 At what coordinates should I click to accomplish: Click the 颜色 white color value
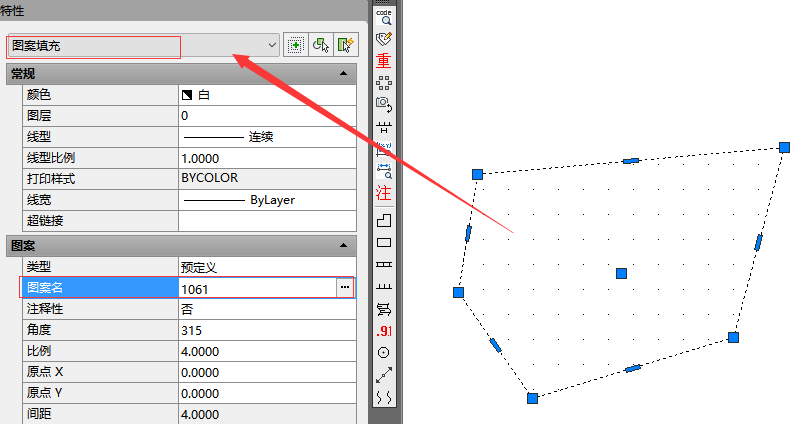click(265, 95)
